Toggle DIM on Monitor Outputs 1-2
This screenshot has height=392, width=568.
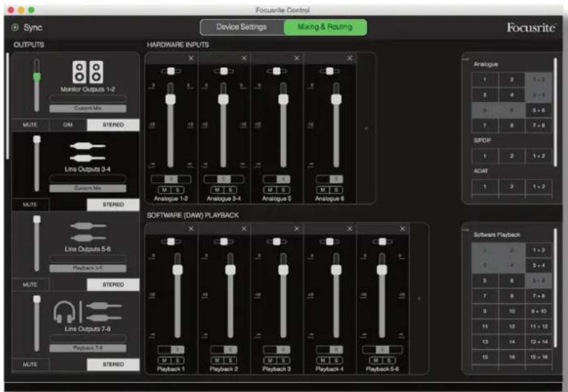pyautogui.click(x=68, y=124)
